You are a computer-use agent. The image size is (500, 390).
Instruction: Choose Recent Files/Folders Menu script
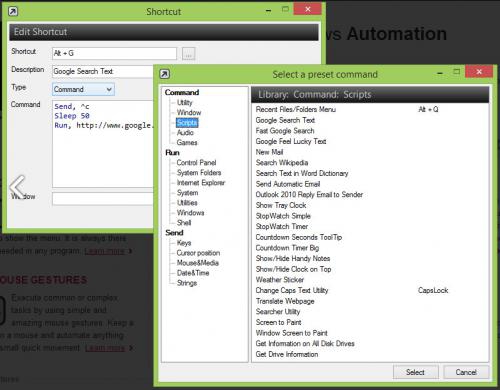(x=296, y=109)
